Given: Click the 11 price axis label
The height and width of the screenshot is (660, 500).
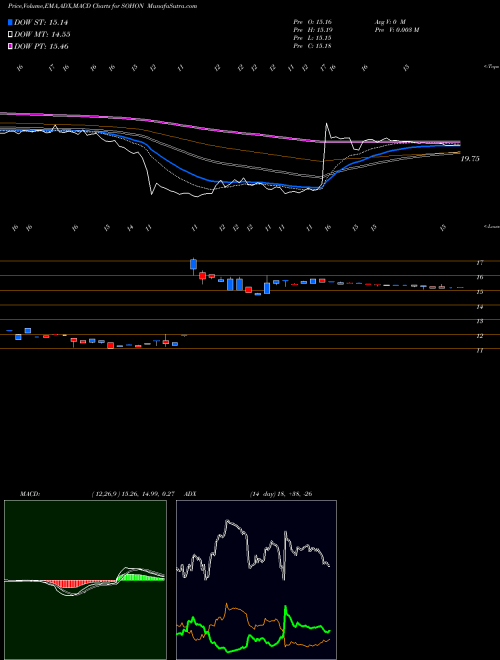Looking at the screenshot, I should [x=479, y=350].
